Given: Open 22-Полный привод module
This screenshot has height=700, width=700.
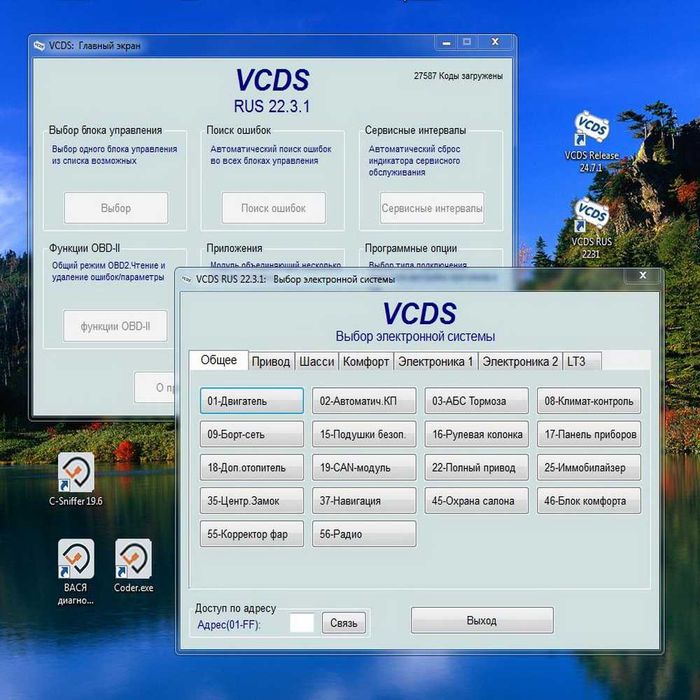Looking at the screenshot, I should 476,467.
